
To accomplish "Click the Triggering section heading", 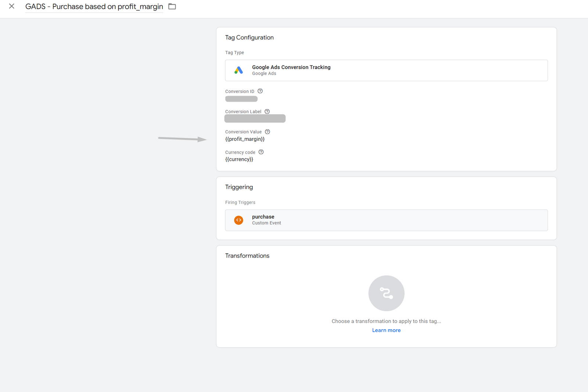I will [x=239, y=187].
